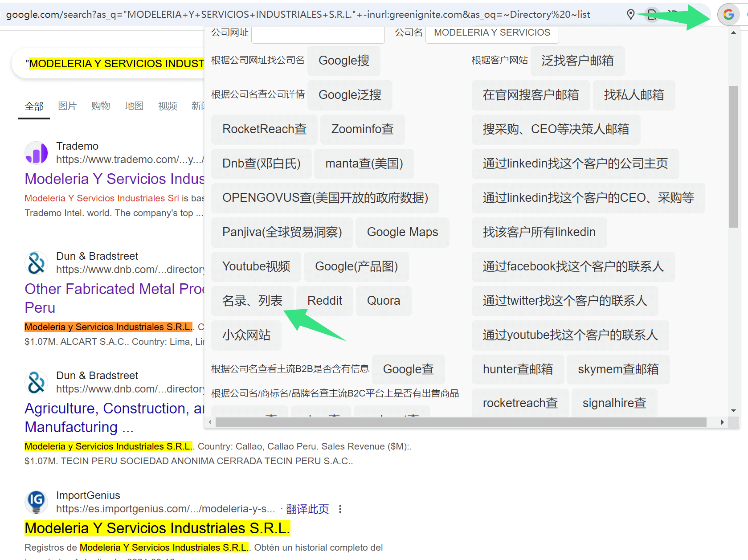Click the 泛找客户邮箱 button
The height and width of the screenshot is (560, 748).
point(577,61)
